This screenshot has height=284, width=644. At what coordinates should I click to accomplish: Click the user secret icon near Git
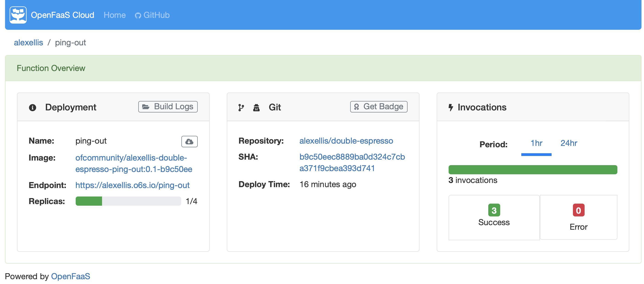(x=256, y=107)
